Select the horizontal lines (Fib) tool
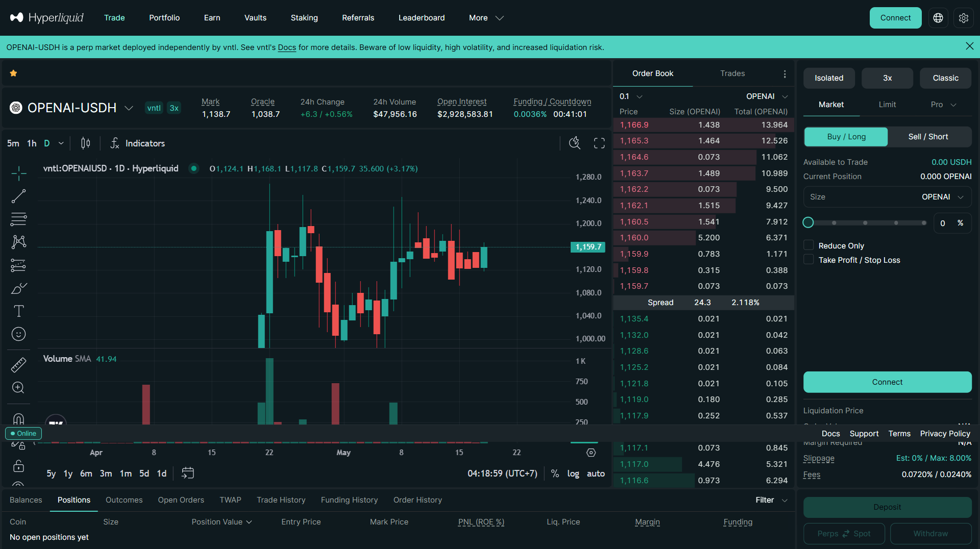The image size is (980, 549). click(x=19, y=219)
